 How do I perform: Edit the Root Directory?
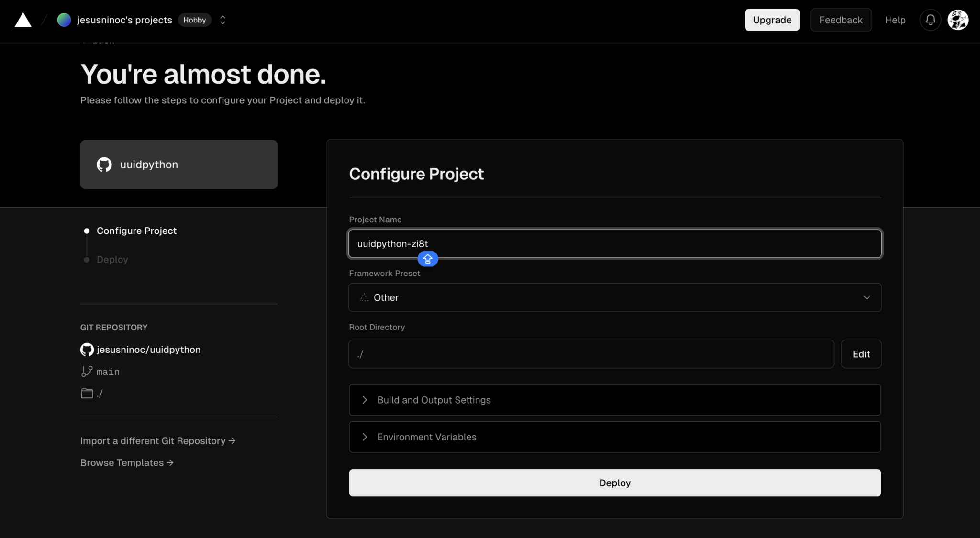[861, 354]
